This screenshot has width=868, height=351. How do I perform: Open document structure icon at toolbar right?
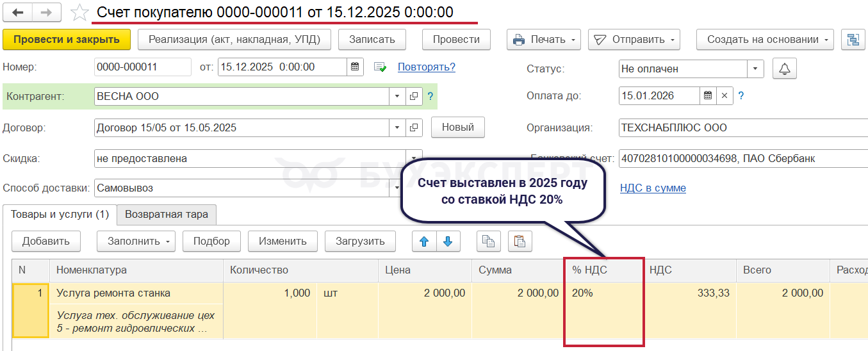[x=853, y=40]
